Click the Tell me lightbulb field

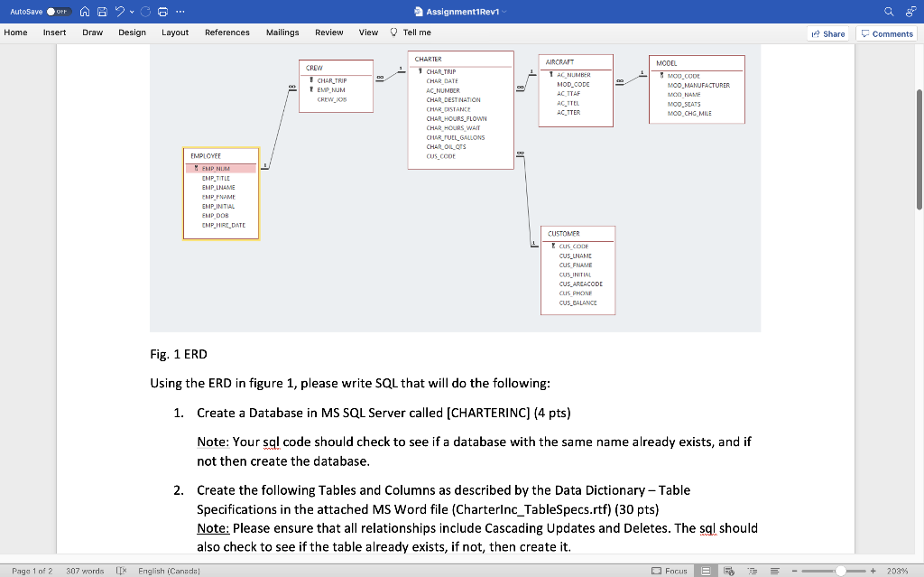411,33
